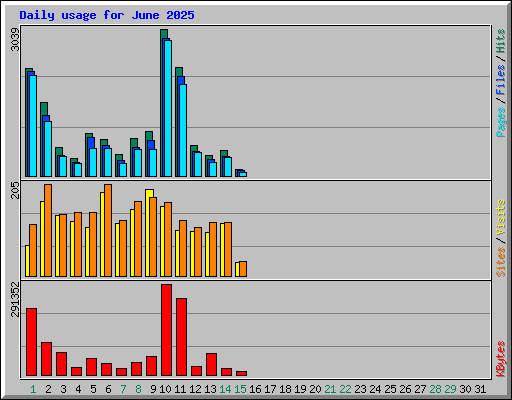Click the day 11 red KBytes bar
This screenshot has width=512, height=400.
(181, 337)
